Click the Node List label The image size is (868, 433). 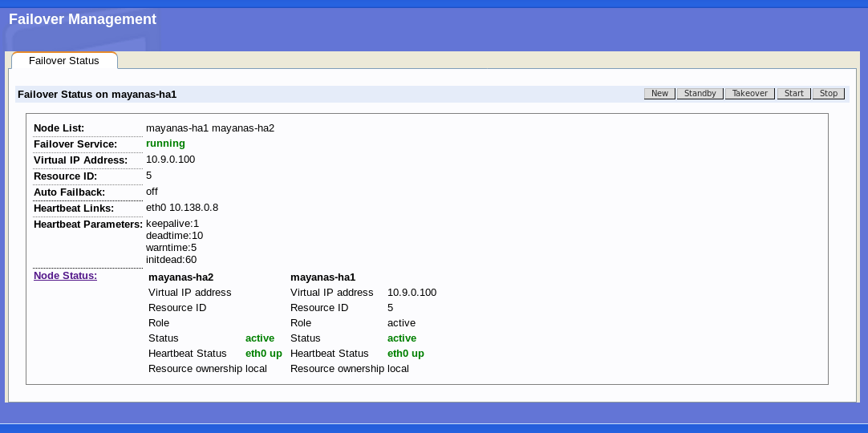(59, 128)
